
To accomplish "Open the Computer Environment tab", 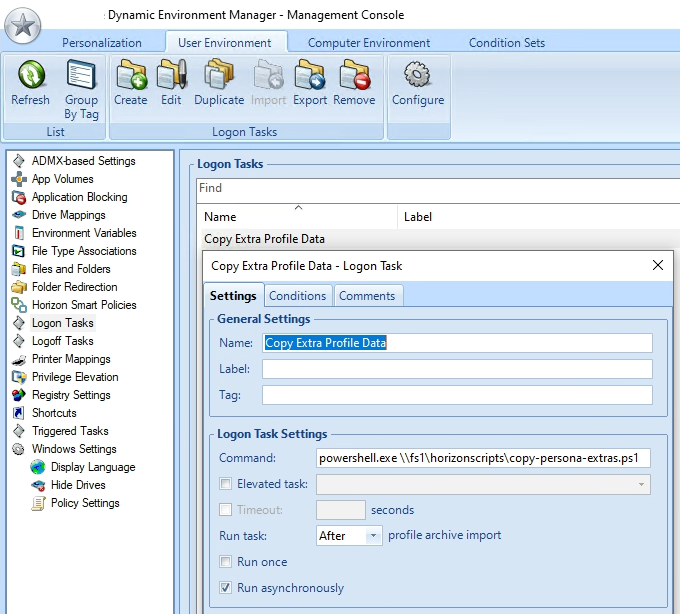I will [x=369, y=42].
